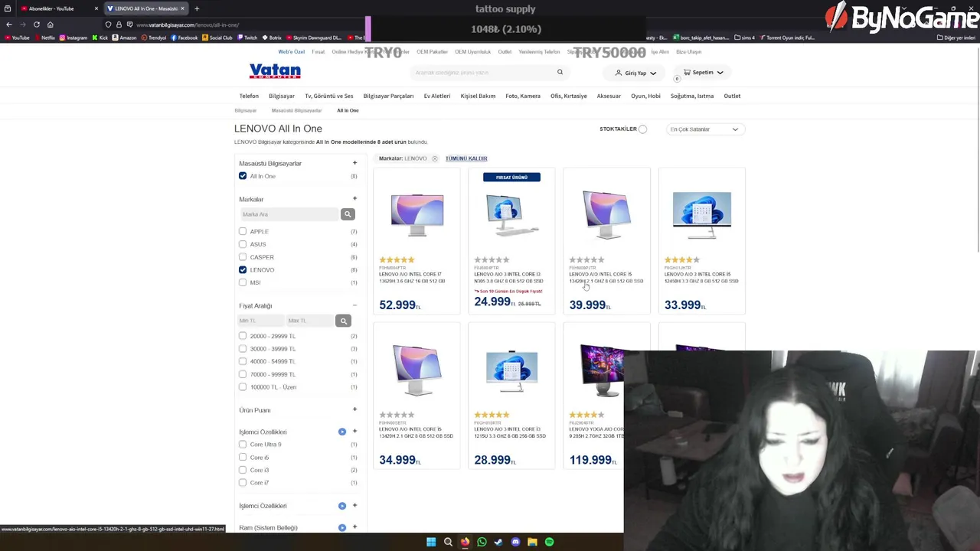Play the first İşlemci Özellikleri info icon
980x551 pixels.
[x=342, y=432]
